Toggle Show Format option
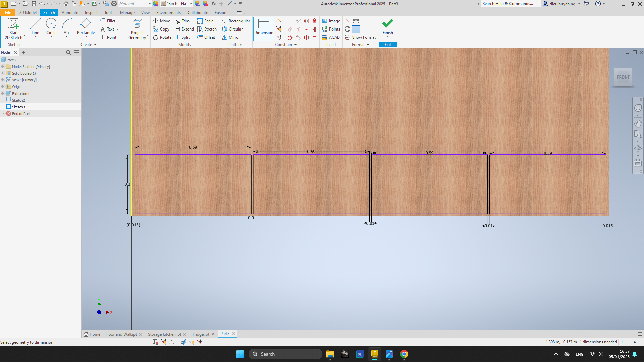The height and width of the screenshot is (362, 644). coord(361,37)
